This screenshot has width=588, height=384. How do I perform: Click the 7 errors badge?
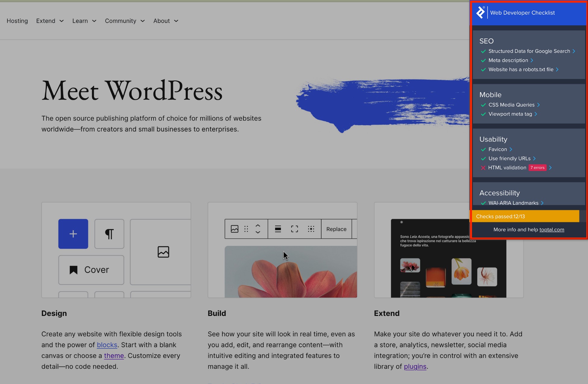[x=537, y=168]
